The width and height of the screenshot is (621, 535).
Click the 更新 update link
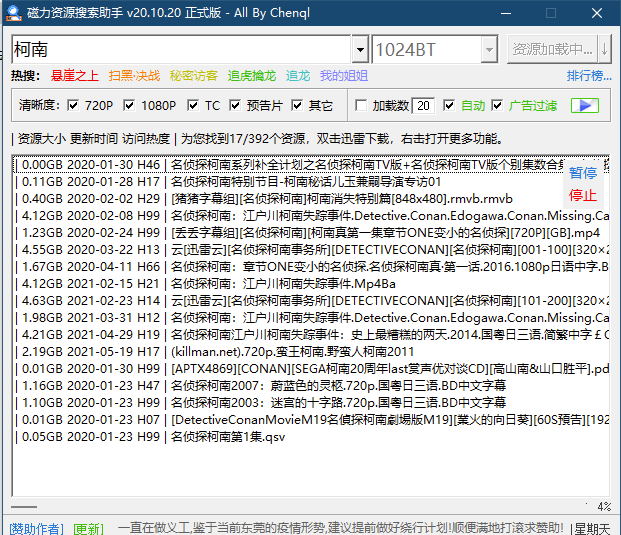pos(88,528)
